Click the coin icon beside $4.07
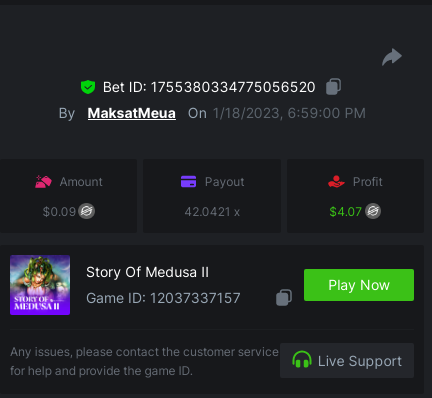 pyautogui.click(x=373, y=211)
